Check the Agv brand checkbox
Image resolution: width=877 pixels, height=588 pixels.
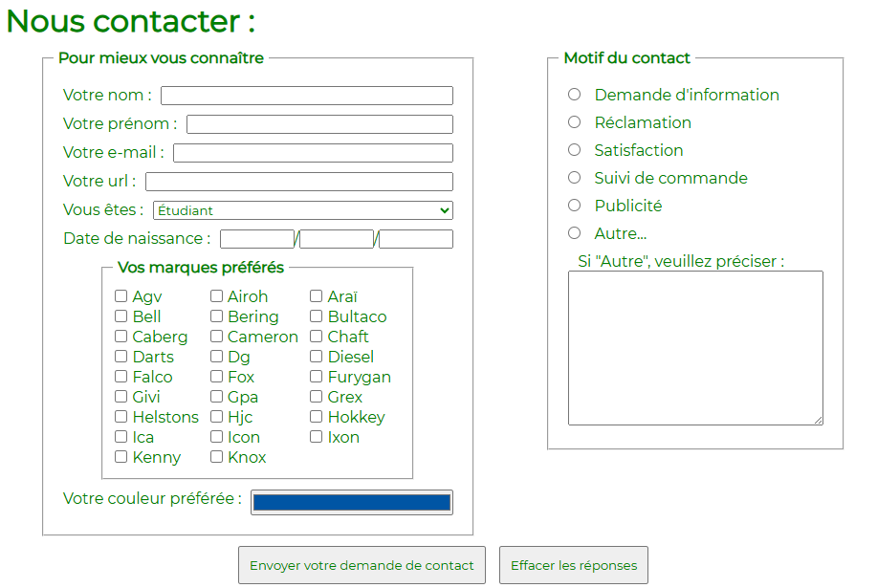pos(121,296)
